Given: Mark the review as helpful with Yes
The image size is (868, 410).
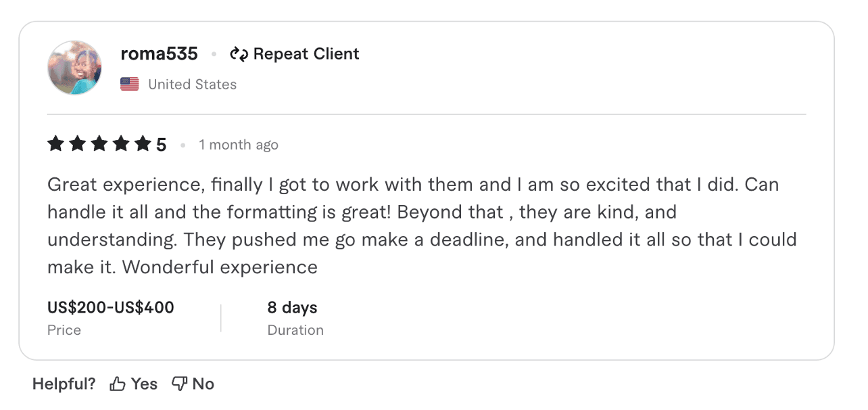Looking at the screenshot, I should click(144, 383).
